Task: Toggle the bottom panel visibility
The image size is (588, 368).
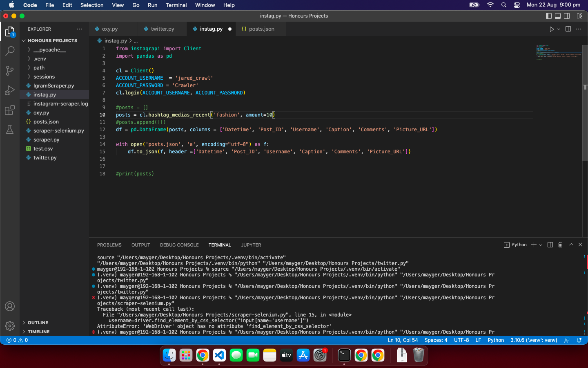Action: point(558,16)
